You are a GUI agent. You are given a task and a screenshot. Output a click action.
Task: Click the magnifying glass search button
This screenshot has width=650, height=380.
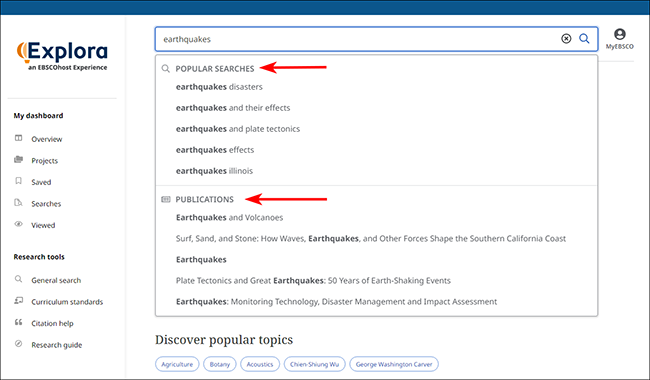pos(584,39)
